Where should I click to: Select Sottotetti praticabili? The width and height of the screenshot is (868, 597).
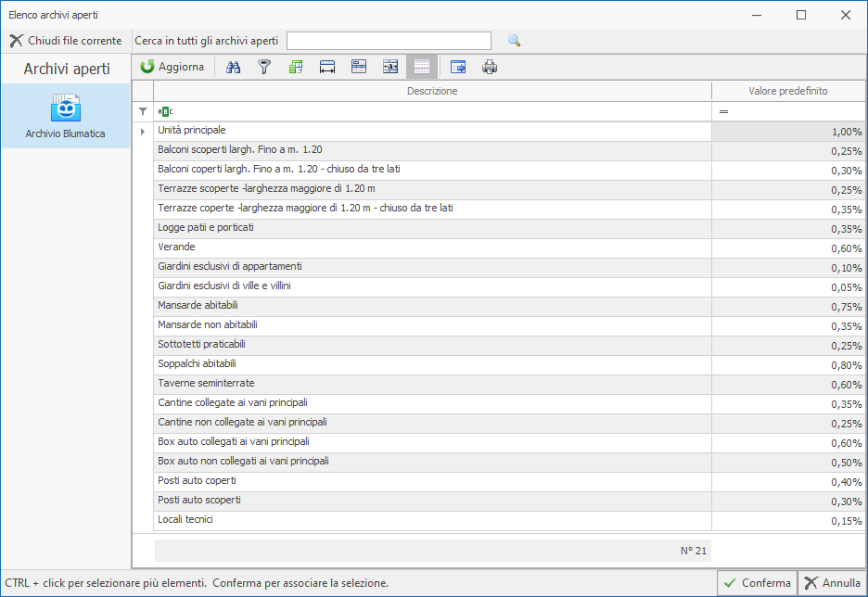432,346
